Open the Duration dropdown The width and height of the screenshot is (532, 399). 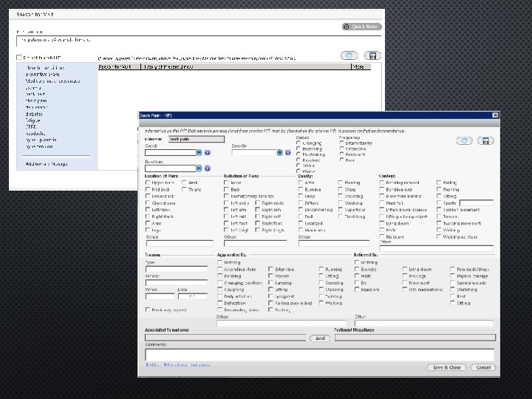[199, 168]
